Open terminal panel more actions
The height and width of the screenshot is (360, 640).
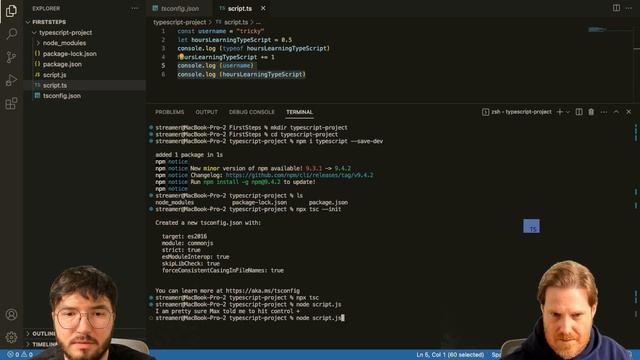point(604,112)
